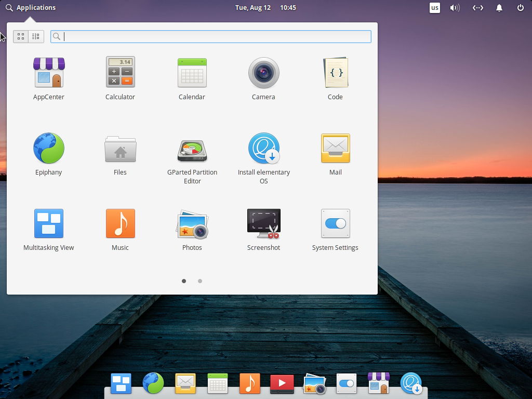Open the keyboard layout us indicator
532x399 pixels.
click(435, 8)
